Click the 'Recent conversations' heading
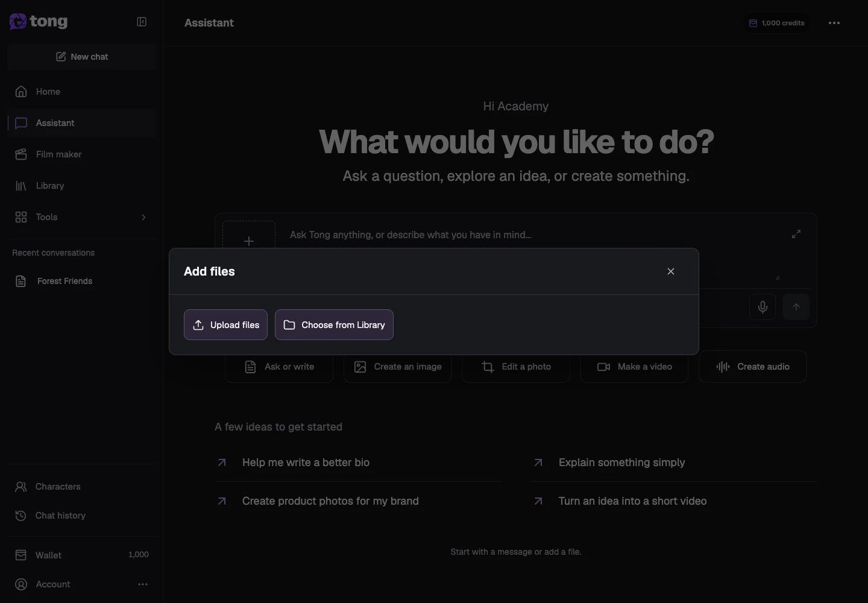 pos(54,253)
